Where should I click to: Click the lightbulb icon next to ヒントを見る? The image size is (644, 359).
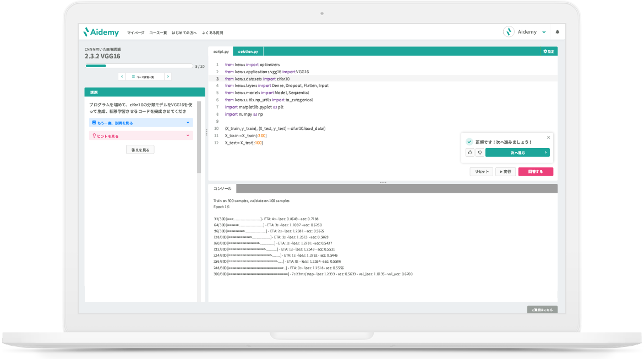95,135
